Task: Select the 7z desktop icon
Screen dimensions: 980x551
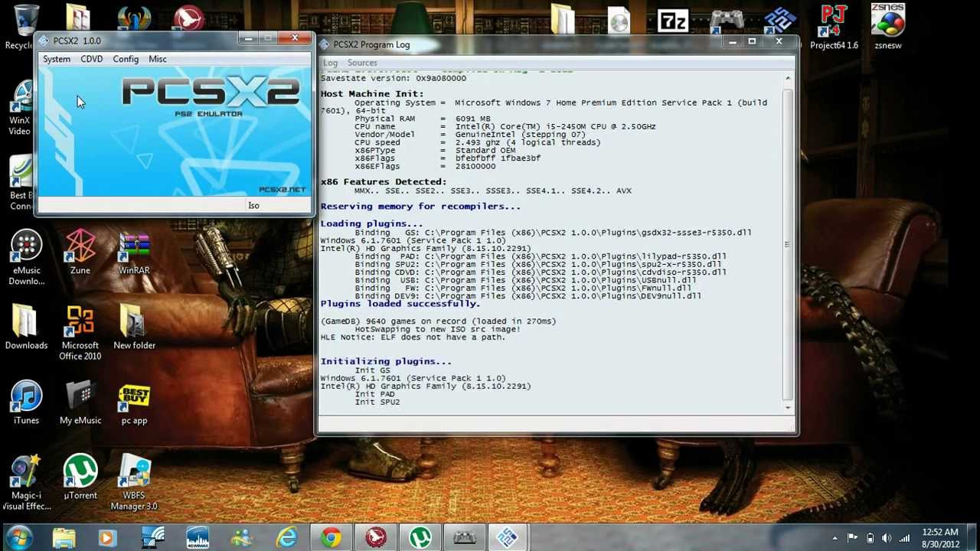Action: [673, 20]
